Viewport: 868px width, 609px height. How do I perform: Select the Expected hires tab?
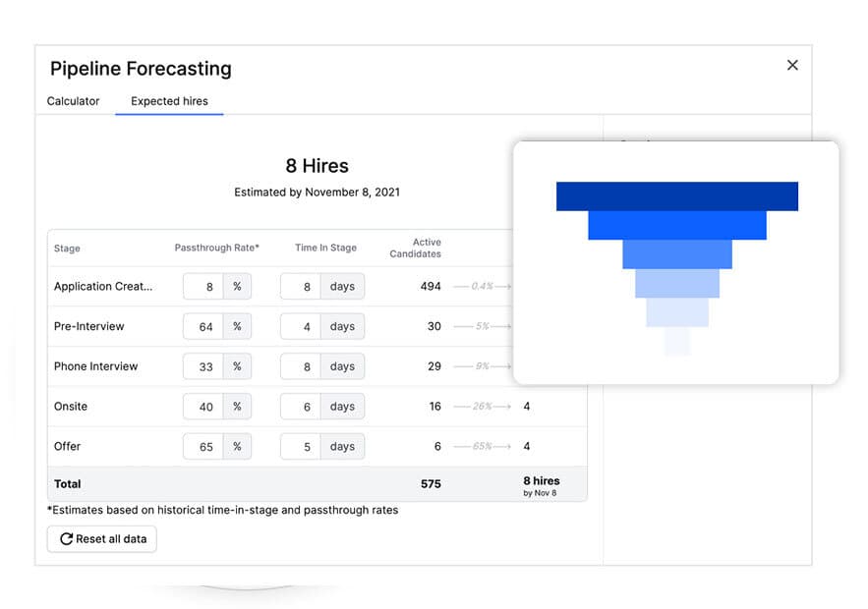pos(169,101)
